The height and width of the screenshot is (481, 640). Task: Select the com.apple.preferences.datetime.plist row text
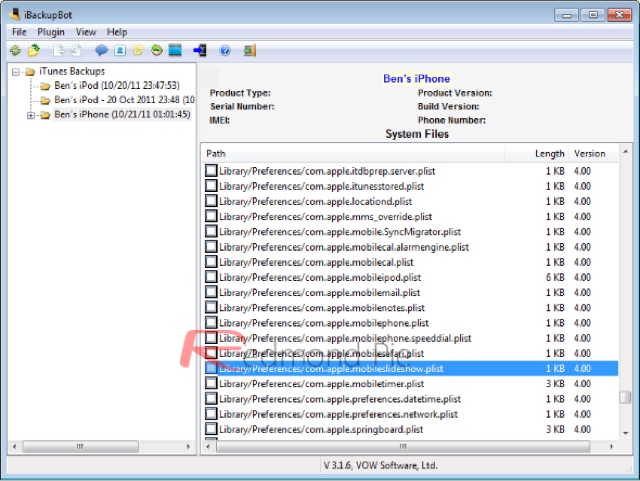340,399
